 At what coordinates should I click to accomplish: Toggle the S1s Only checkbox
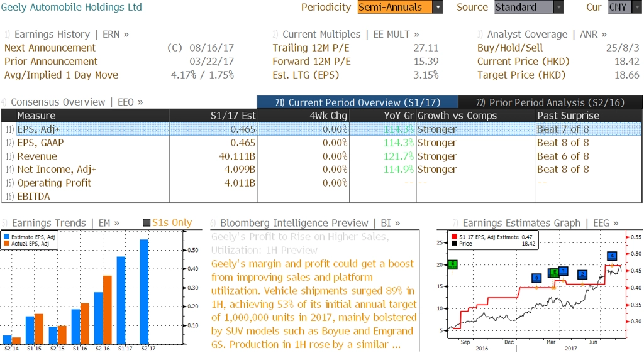click(x=146, y=222)
